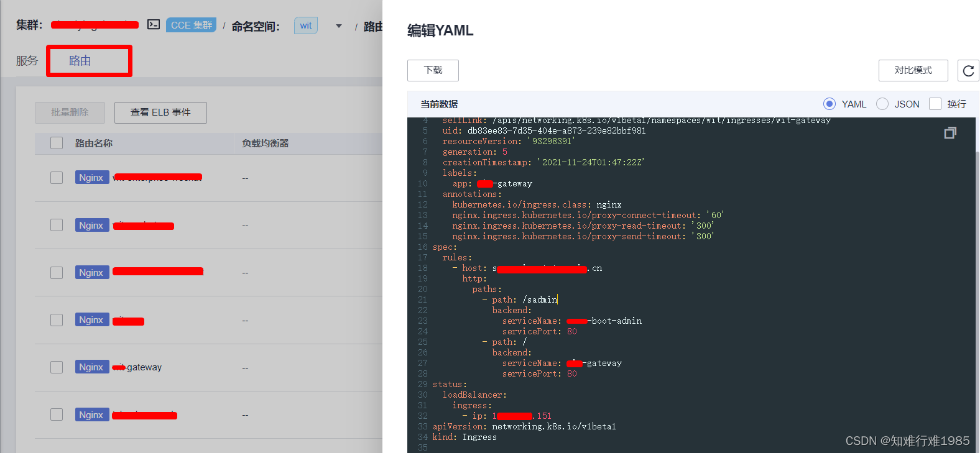
Task: Click the resourceVersion '93298391' line
Action: coord(508,141)
